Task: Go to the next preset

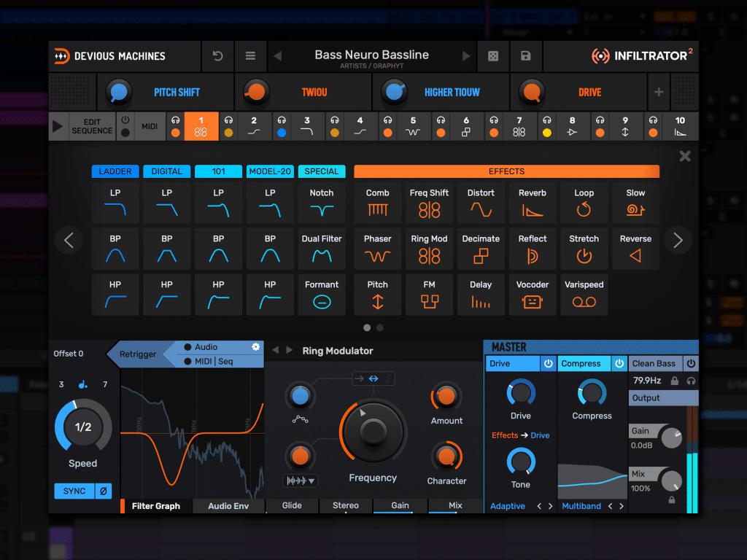Action: click(x=466, y=56)
